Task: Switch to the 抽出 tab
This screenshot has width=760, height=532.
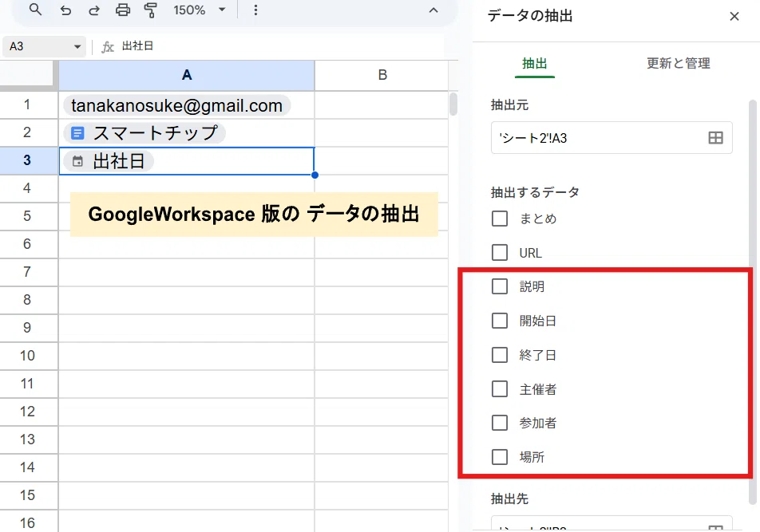Action: click(x=534, y=64)
